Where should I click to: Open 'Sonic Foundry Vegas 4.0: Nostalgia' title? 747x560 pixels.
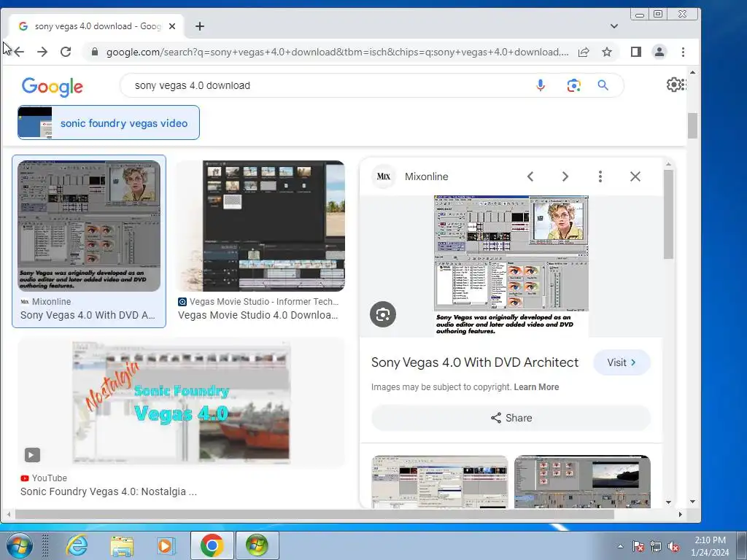click(x=109, y=491)
